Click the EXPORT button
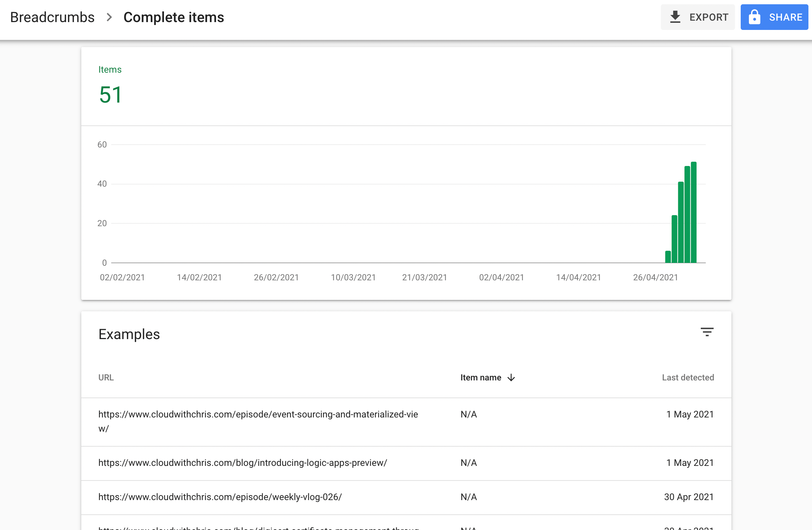812x530 pixels. [x=697, y=16]
